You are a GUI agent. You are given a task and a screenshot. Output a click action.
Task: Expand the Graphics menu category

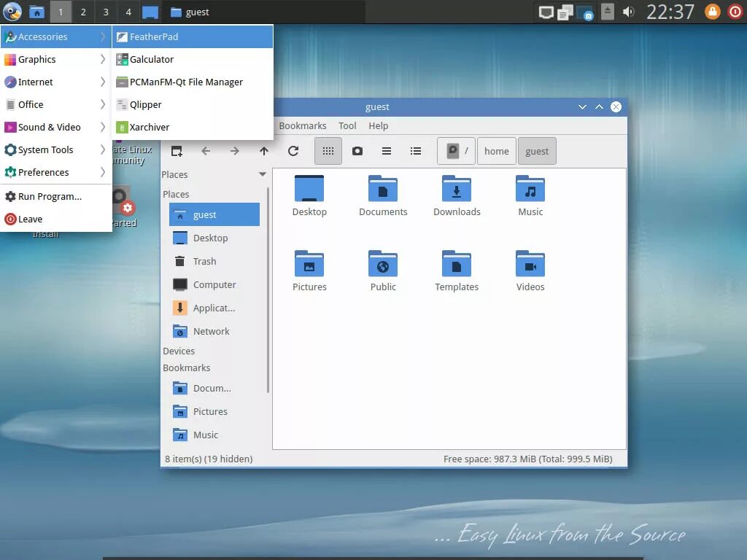(x=55, y=59)
